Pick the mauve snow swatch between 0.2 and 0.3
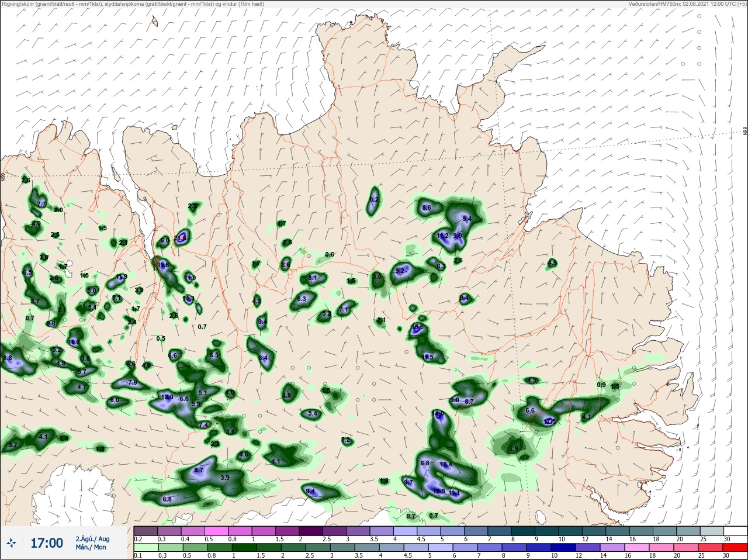Image resolution: width=748 pixels, height=560 pixels. (146, 531)
